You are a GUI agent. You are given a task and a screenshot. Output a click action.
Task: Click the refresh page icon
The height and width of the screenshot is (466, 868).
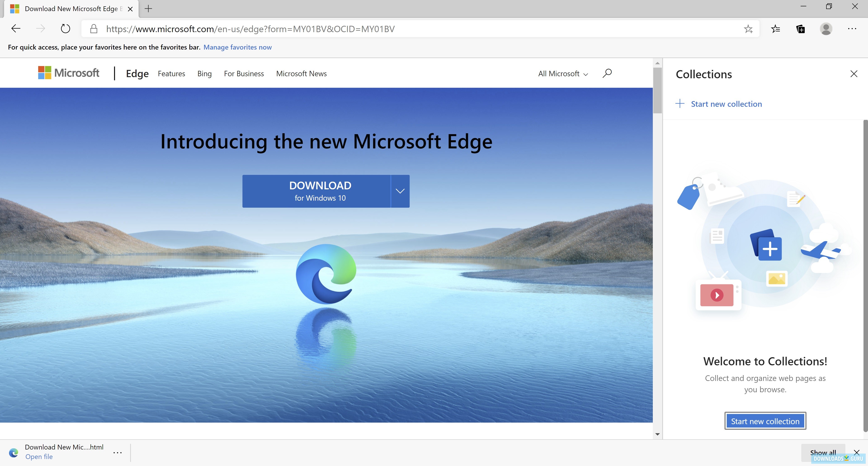66,29
